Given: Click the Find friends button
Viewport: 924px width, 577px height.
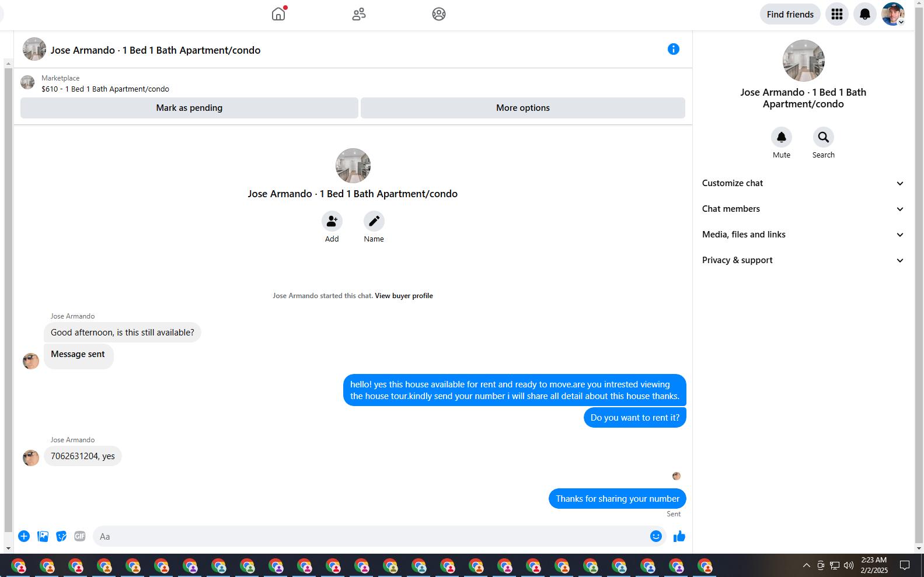Looking at the screenshot, I should click(790, 14).
